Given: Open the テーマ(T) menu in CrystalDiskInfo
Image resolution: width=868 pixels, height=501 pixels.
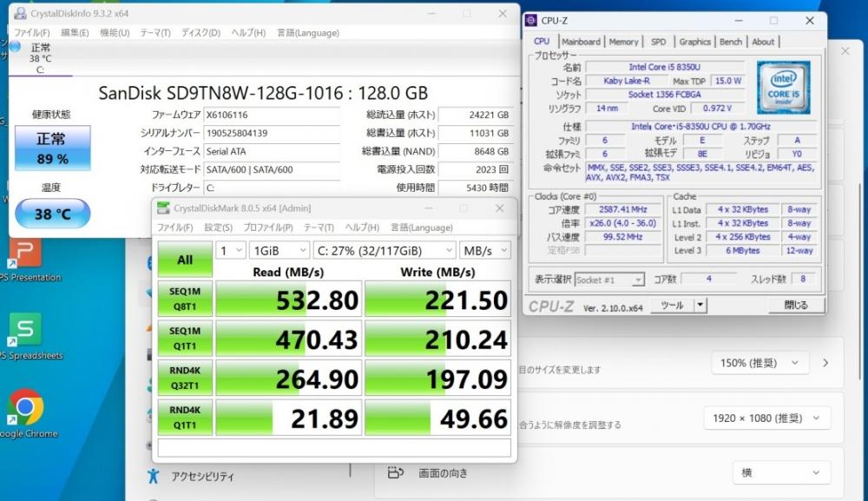Looking at the screenshot, I should pyautogui.click(x=155, y=33).
